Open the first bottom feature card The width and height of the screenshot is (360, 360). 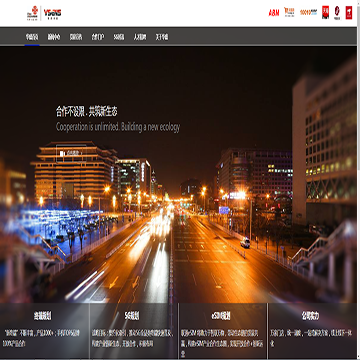coord(44,331)
